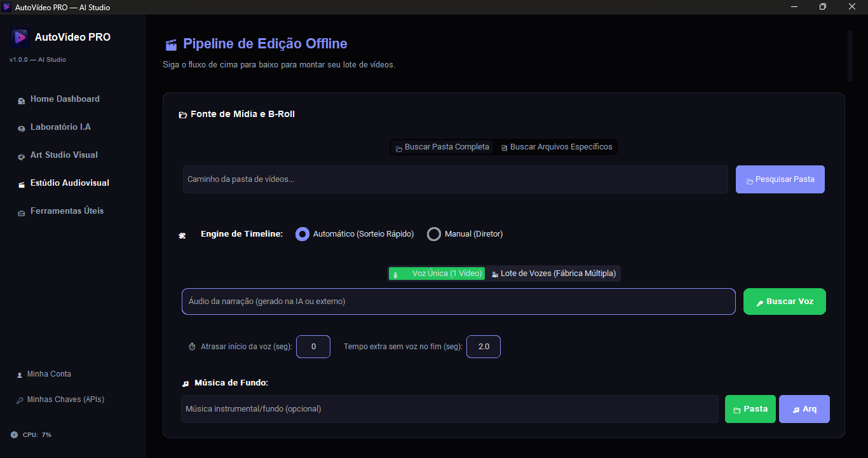
Task: Click the stopwatch icon beside Atrasar início
Action: (192, 347)
